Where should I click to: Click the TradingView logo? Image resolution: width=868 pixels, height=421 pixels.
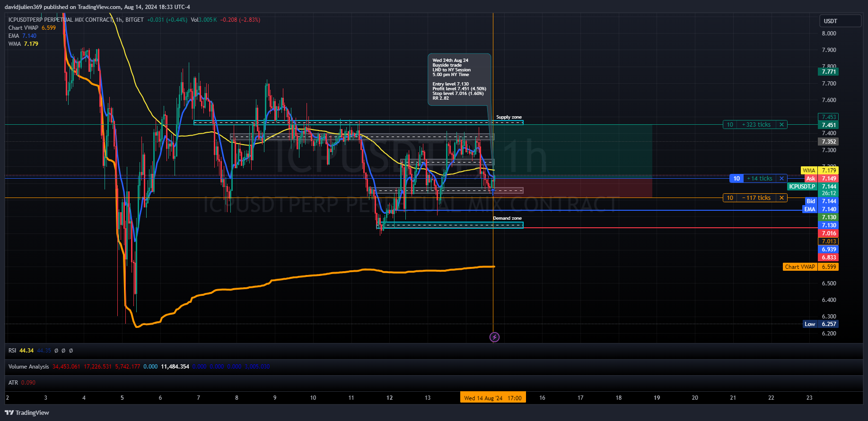click(27, 412)
